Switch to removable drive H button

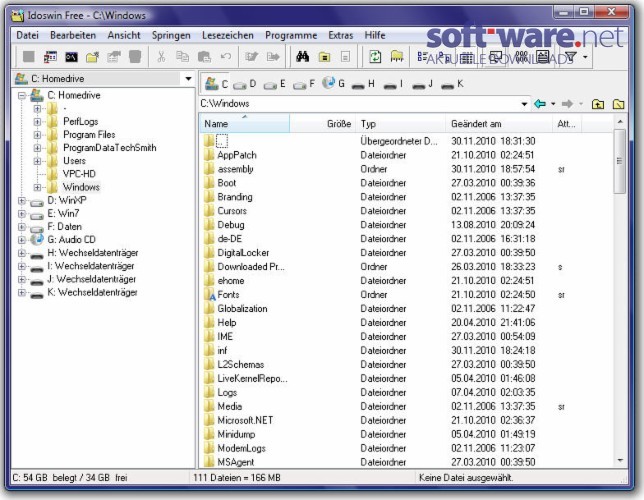[363, 84]
